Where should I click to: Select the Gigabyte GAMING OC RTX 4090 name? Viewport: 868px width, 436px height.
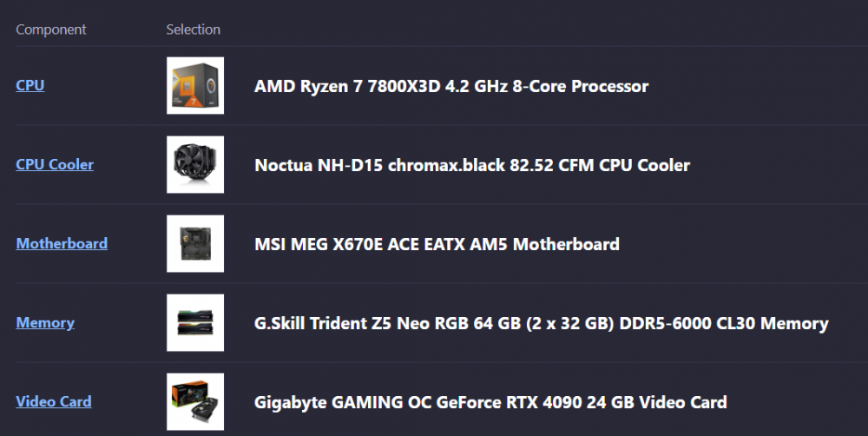[x=490, y=402]
